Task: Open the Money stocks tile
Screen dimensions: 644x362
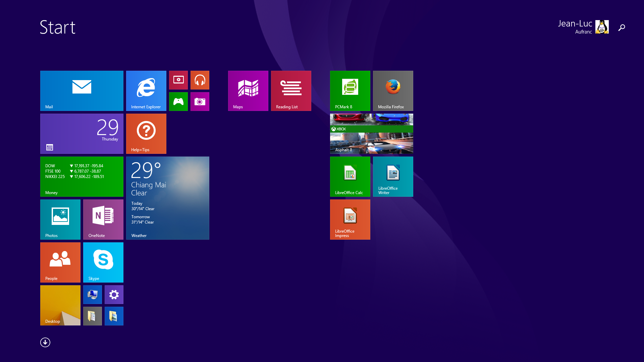Action: pyautogui.click(x=82, y=177)
